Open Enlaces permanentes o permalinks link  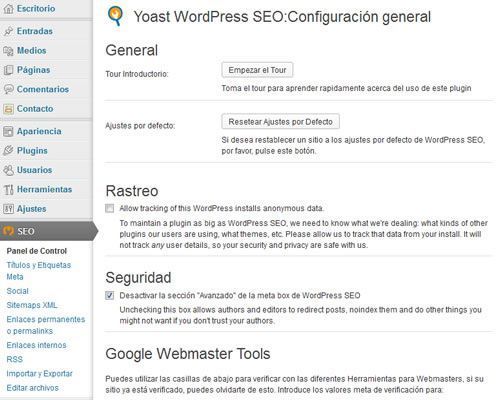[46, 325]
